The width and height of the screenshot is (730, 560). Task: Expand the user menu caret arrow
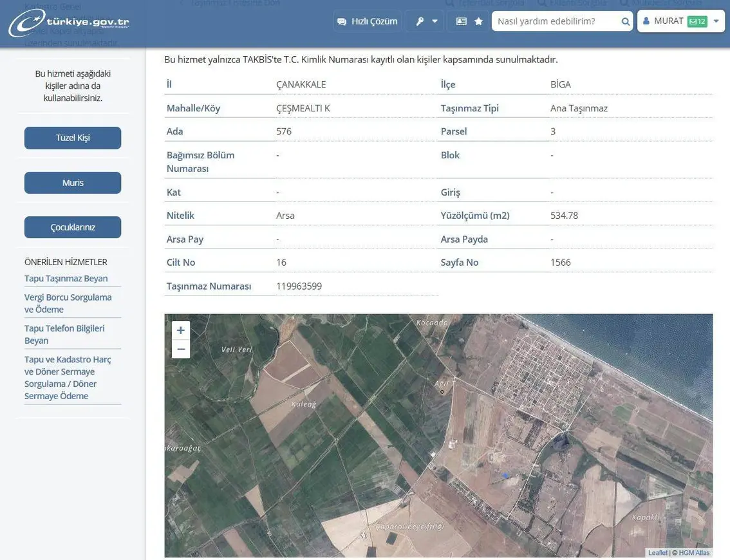[716, 21]
